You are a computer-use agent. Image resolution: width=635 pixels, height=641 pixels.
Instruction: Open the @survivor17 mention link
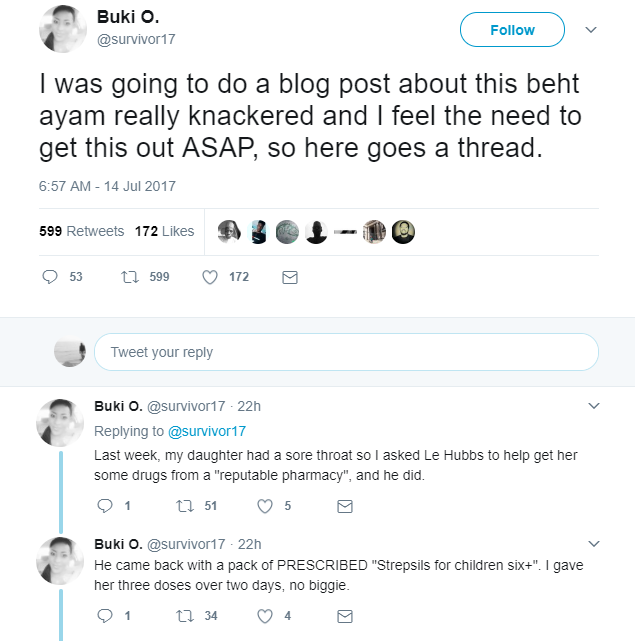(207, 431)
